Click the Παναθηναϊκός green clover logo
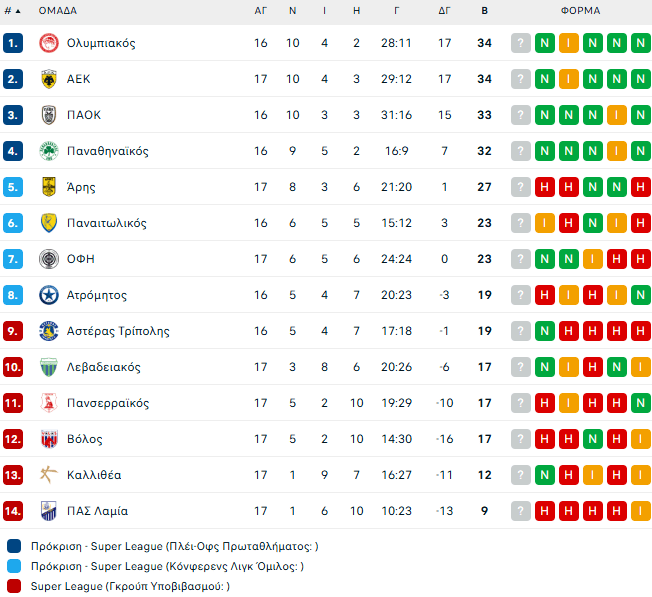Viewport: 652px width, 597px height. point(48,151)
